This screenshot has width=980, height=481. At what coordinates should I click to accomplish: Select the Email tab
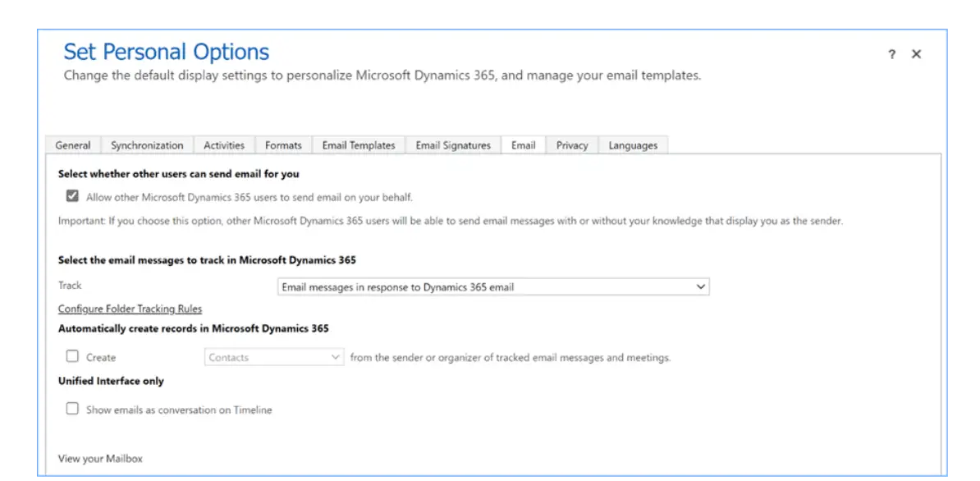(523, 145)
